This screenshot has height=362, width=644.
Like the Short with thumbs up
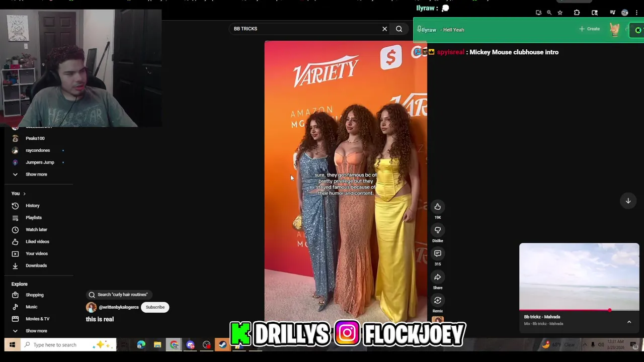coord(438,207)
